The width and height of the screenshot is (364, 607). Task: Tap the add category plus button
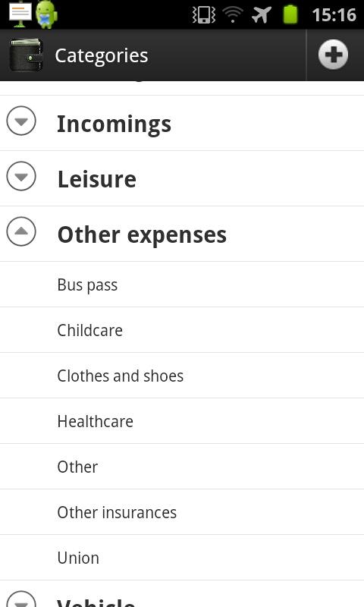pyautogui.click(x=333, y=55)
